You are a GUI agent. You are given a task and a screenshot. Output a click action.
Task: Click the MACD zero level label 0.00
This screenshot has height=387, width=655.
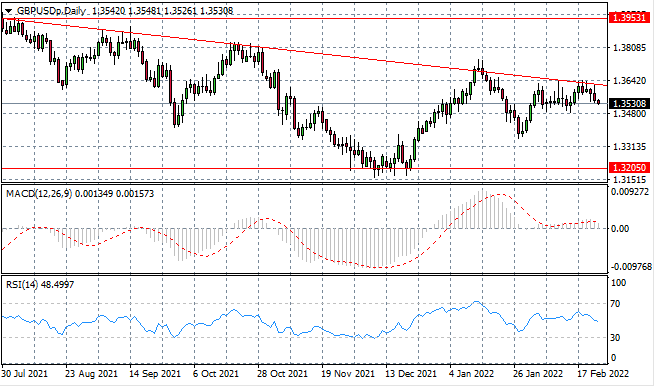[x=620, y=229]
